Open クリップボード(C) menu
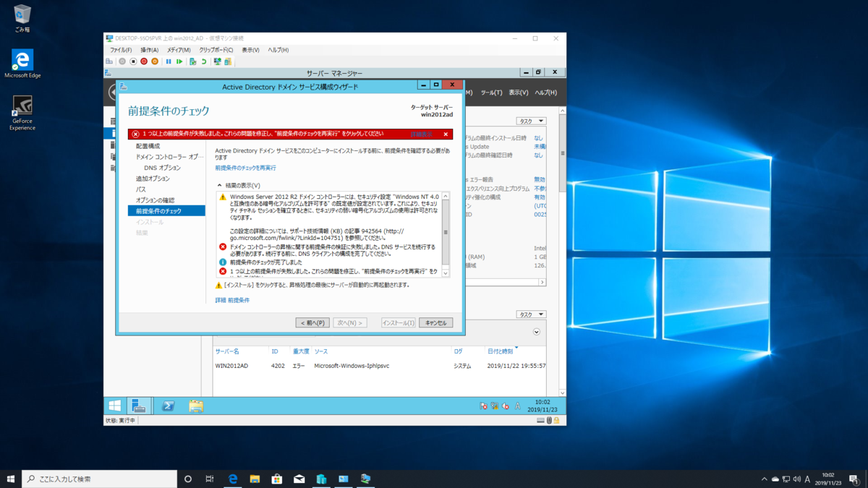Viewport: 868px width, 488px height. tap(216, 50)
